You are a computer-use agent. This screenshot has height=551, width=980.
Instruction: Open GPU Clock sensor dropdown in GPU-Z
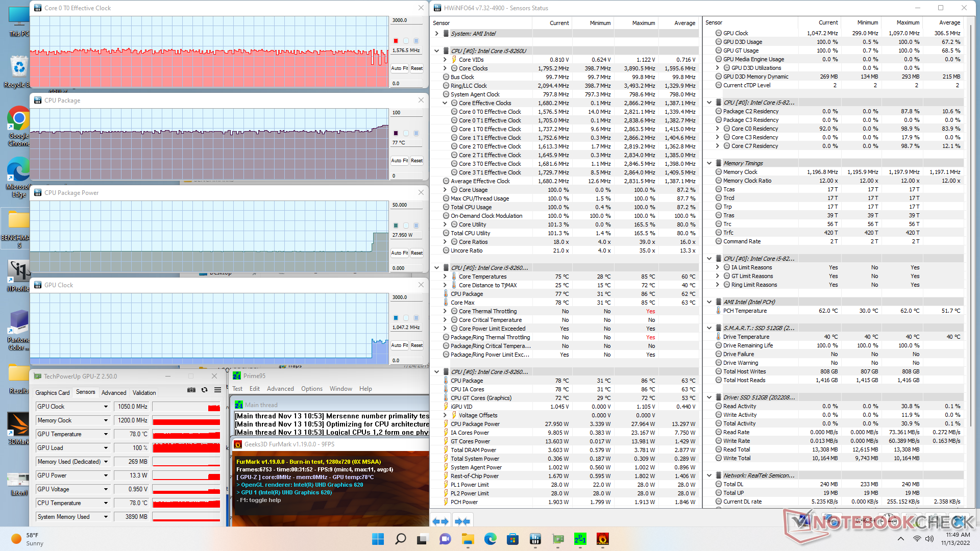(x=106, y=407)
